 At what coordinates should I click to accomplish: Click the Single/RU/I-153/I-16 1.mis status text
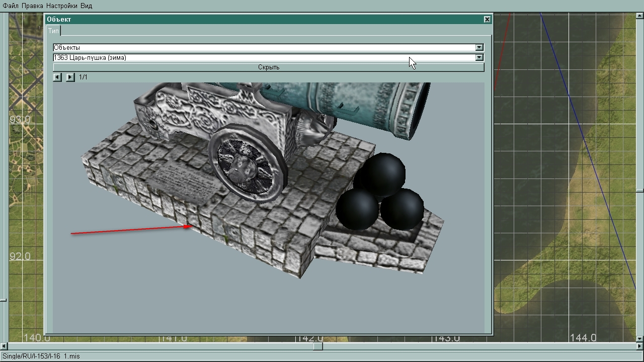(x=41, y=356)
